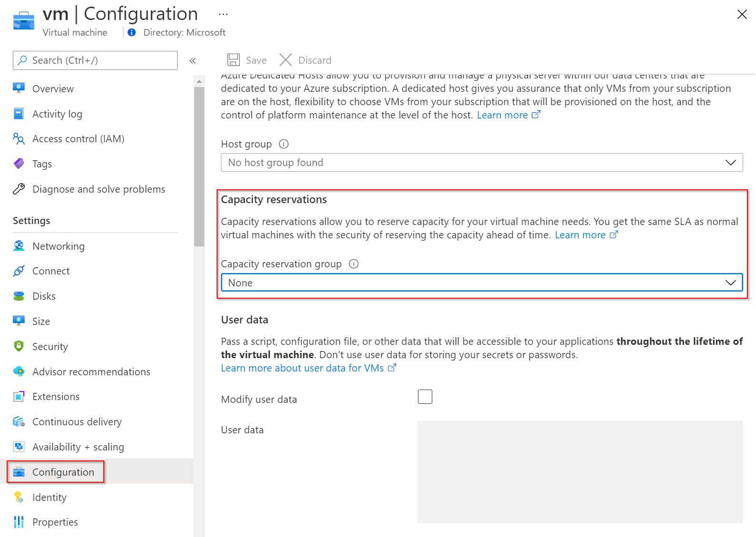Screen dimensions: 756x537
Task: Click the Disks icon in sidebar
Action: click(x=19, y=296)
